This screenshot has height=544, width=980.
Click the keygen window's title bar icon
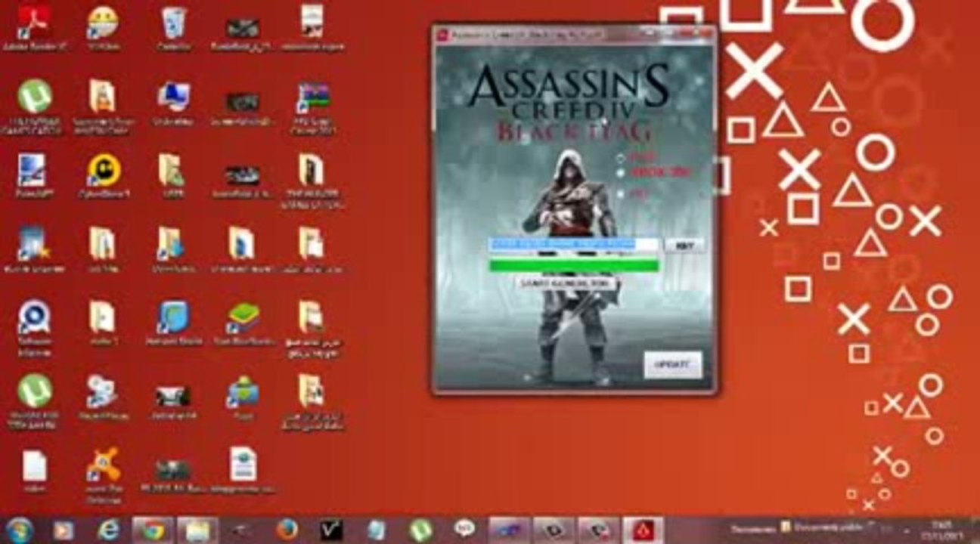[442, 34]
